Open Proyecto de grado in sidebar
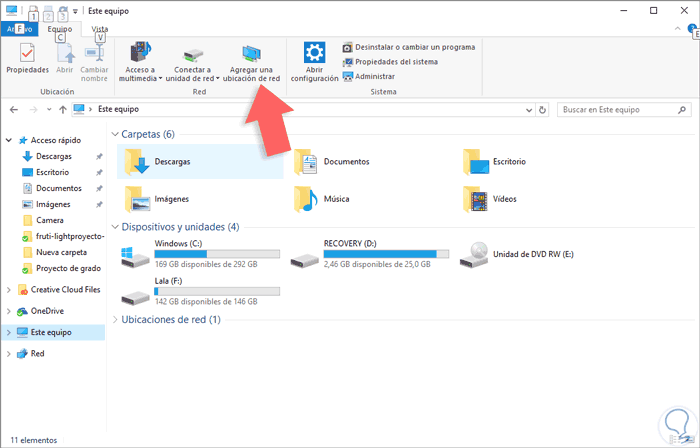Screen dimensions: 700x448 [x=68, y=269]
